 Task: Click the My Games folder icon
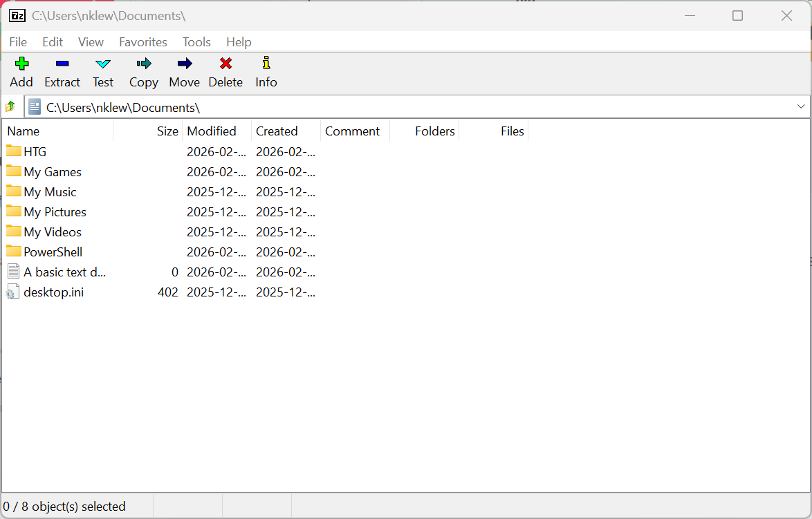coord(13,171)
